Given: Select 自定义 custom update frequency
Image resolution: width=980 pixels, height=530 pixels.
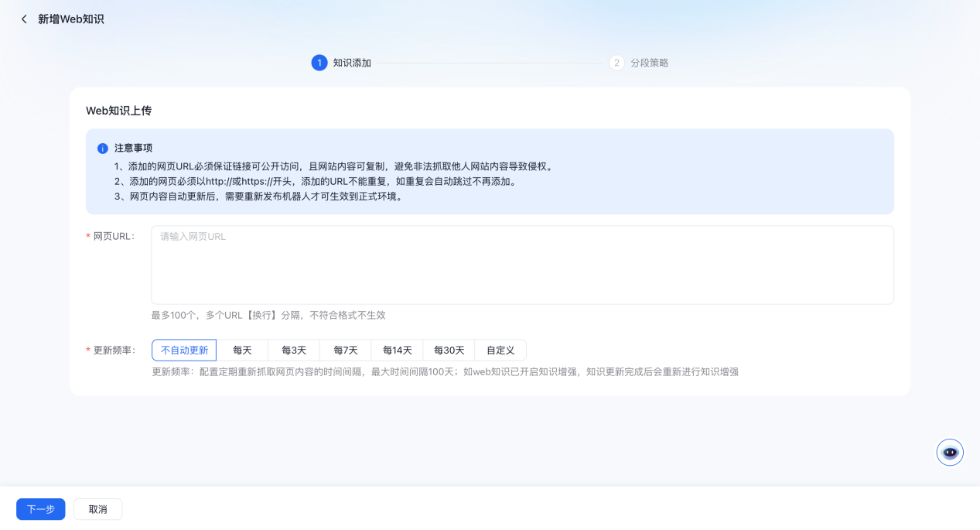Looking at the screenshot, I should coord(500,350).
